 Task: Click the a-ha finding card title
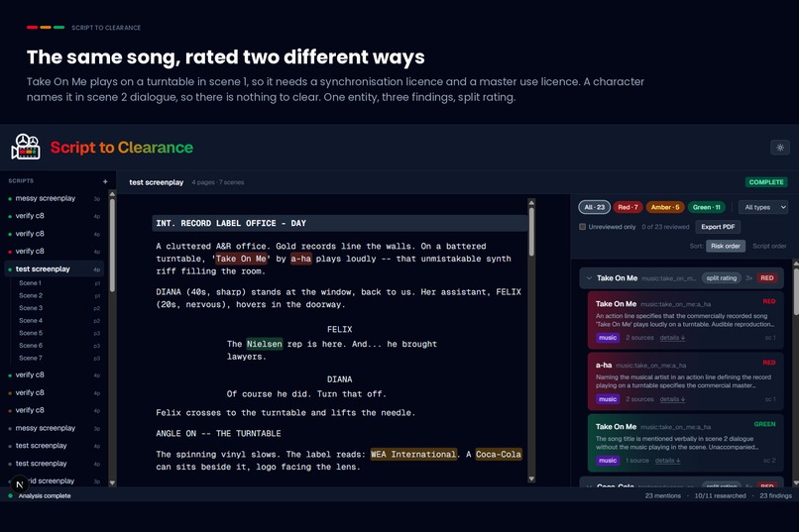point(604,365)
